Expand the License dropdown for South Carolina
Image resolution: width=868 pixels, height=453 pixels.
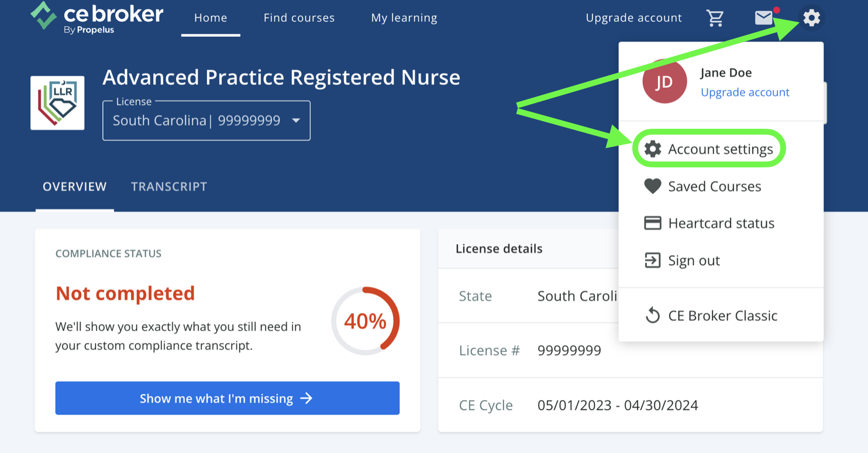click(x=206, y=121)
